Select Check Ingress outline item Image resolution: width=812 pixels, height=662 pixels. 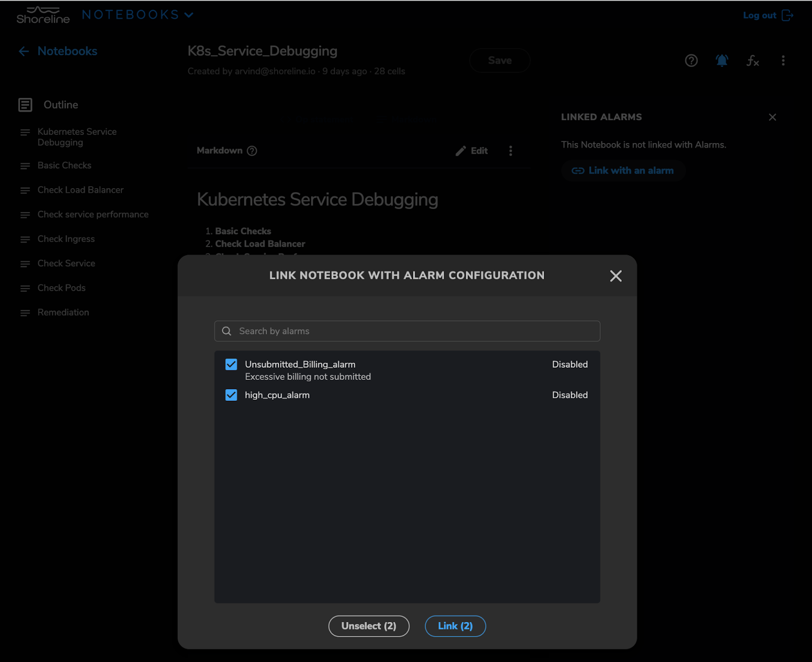pos(66,239)
